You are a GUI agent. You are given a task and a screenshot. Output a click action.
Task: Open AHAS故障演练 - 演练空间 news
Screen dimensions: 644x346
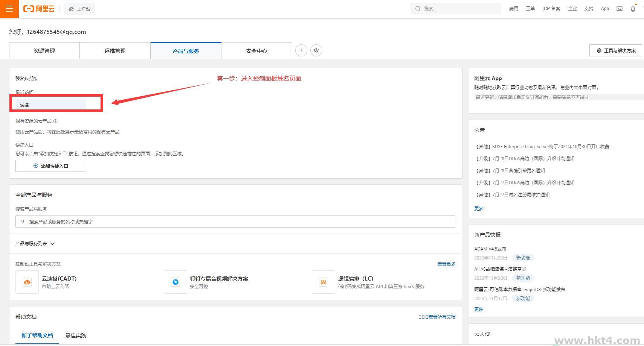point(500,269)
